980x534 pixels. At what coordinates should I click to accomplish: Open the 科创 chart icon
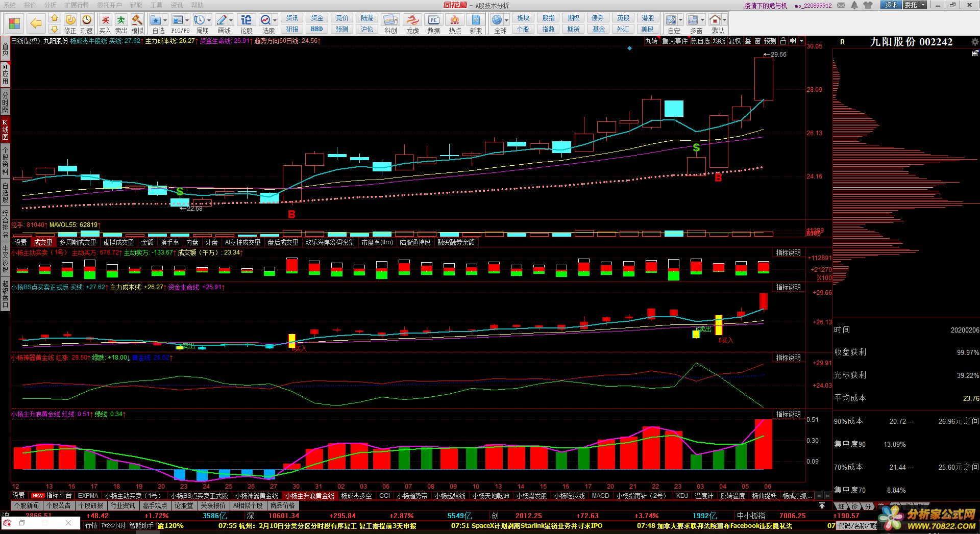pyautogui.click(x=390, y=20)
